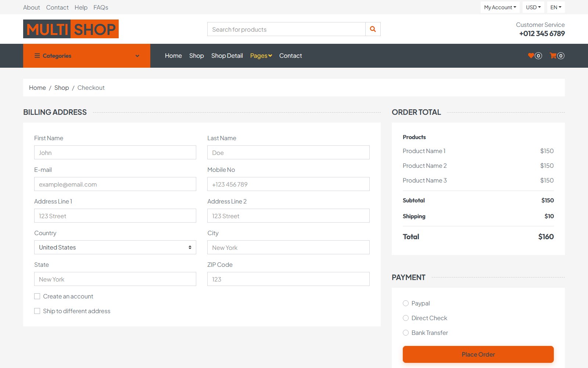
Task: Focus the ZIP Code input field
Action: click(x=288, y=279)
